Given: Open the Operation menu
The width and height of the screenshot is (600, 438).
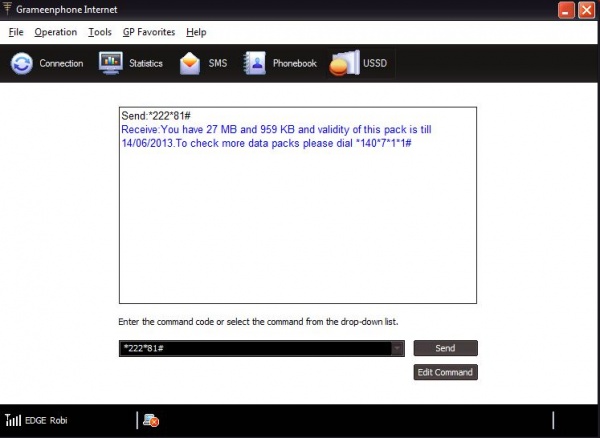Looking at the screenshot, I should click(55, 32).
